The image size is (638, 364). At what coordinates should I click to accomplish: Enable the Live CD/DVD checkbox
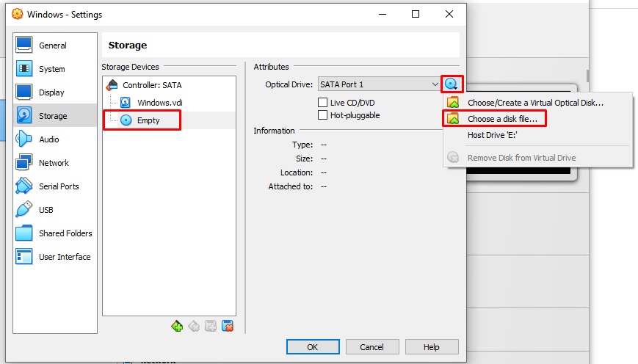pos(322,103)
